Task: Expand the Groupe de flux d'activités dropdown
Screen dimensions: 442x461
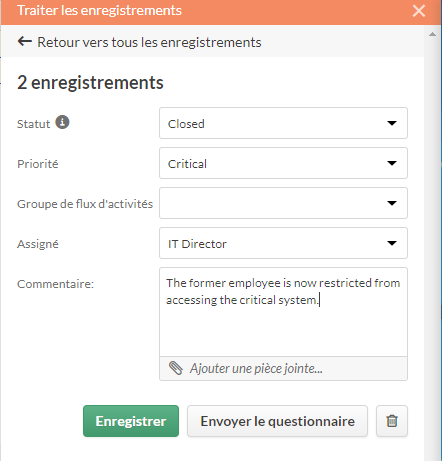Action: point(283,203)
